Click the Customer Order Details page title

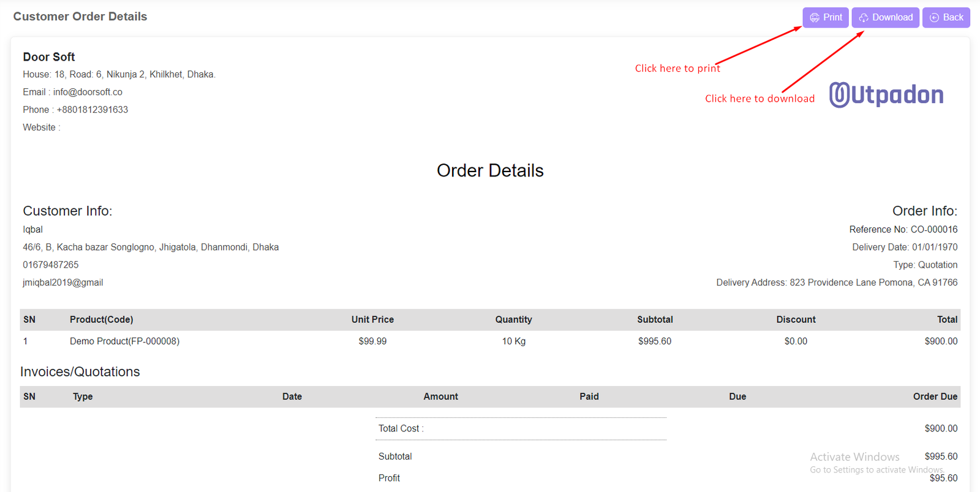tap(80, 17)
